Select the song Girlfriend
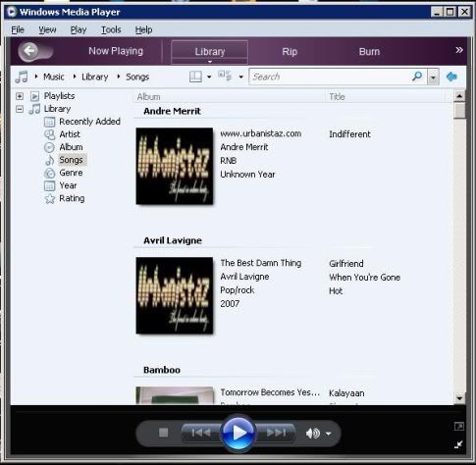Screen dimensions: 476x465 click(x=346, y=264)
